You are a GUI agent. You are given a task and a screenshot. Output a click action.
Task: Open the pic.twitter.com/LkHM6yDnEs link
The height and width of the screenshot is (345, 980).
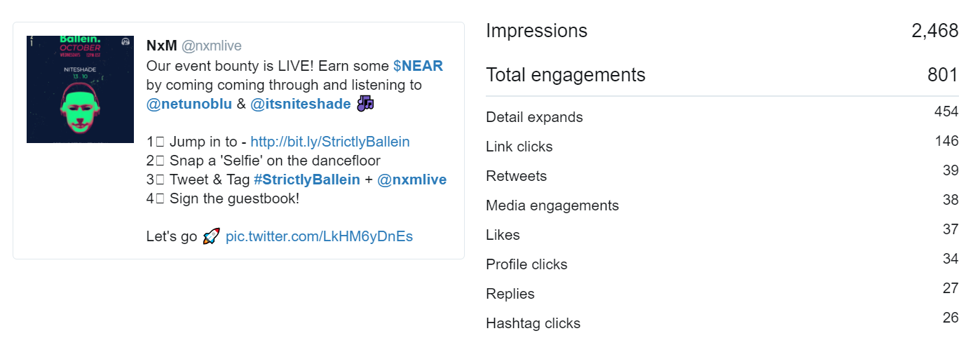[x=319, y=236]
